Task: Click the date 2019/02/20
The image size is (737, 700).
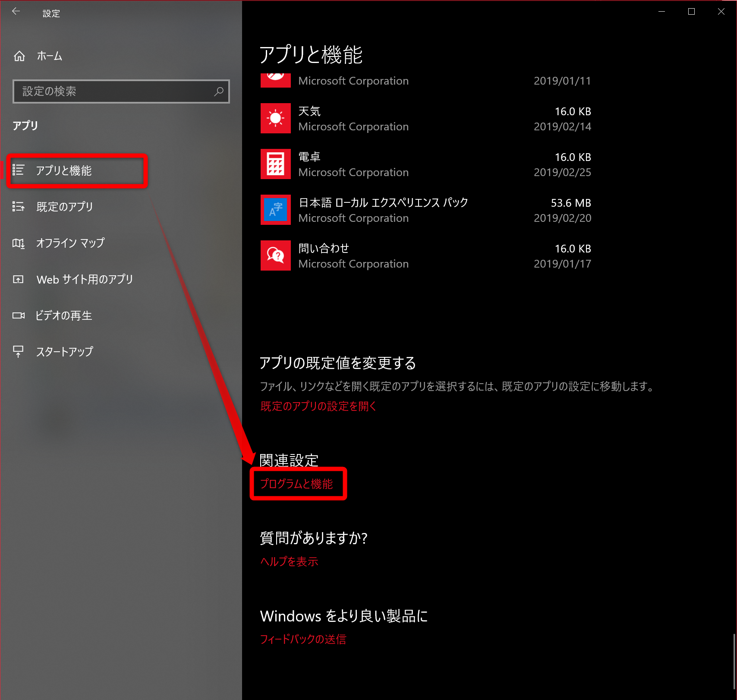Action: [562, 218]
